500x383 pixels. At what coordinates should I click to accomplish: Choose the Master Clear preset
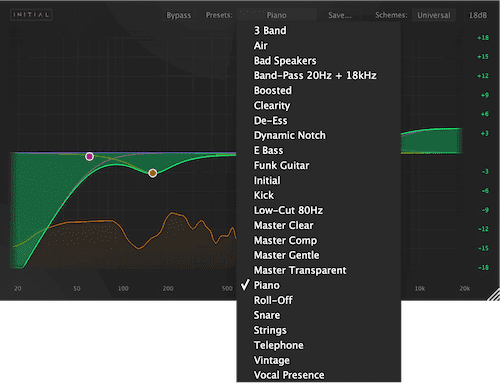318,225
